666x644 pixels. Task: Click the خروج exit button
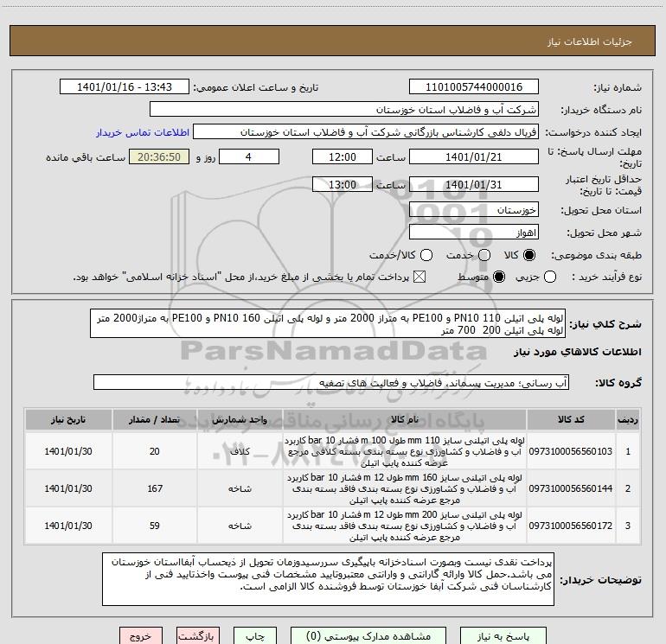click(x=141, y=636)
